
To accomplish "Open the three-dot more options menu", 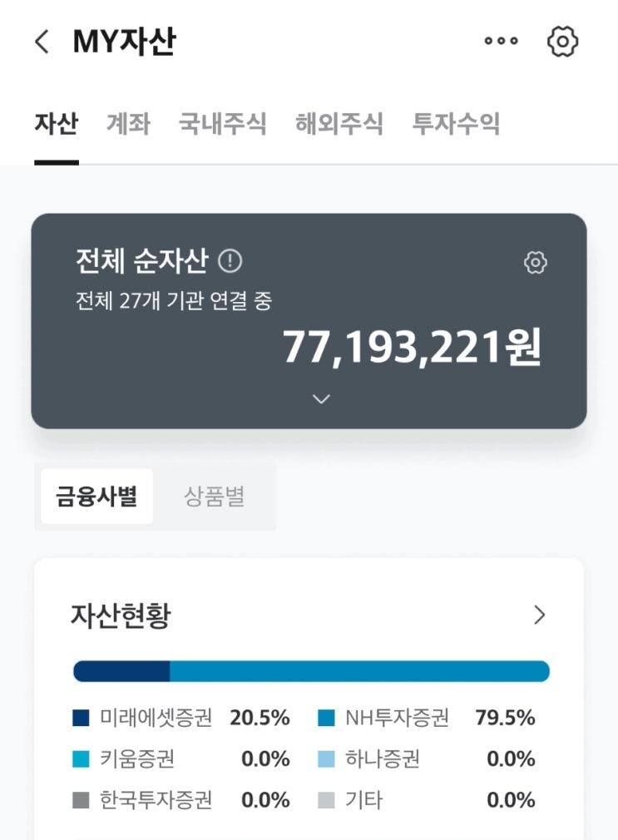I will 501,41.
